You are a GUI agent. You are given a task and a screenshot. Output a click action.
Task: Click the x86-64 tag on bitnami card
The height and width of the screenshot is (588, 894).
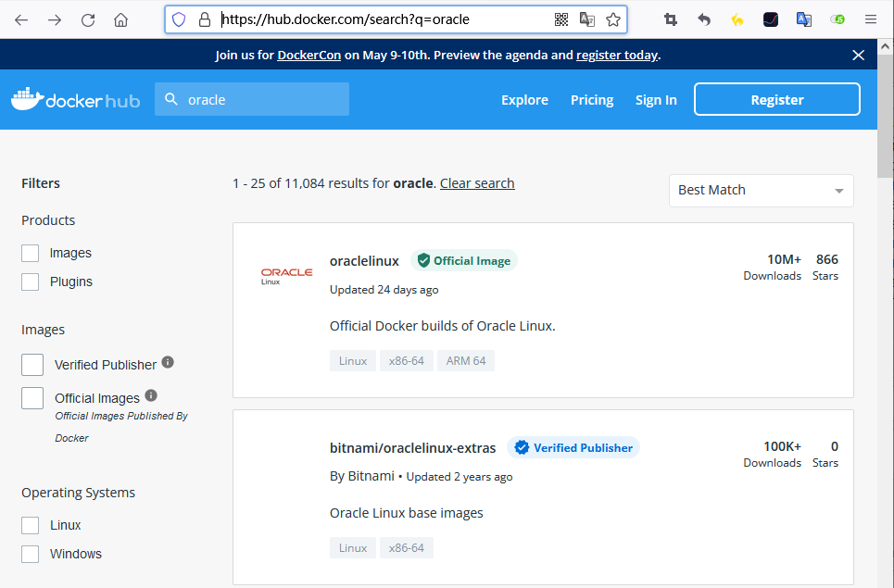pos(407,547)
